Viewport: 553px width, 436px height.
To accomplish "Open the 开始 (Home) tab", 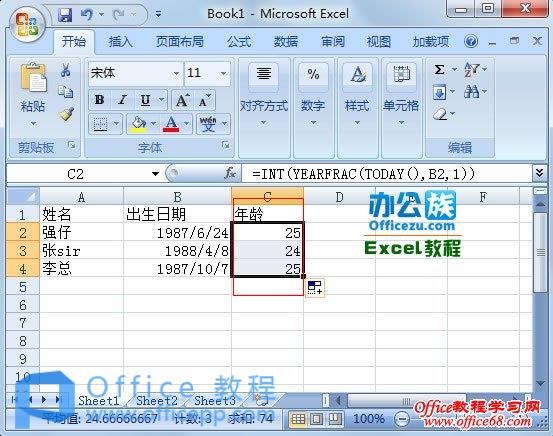I will tap(74, 42).
